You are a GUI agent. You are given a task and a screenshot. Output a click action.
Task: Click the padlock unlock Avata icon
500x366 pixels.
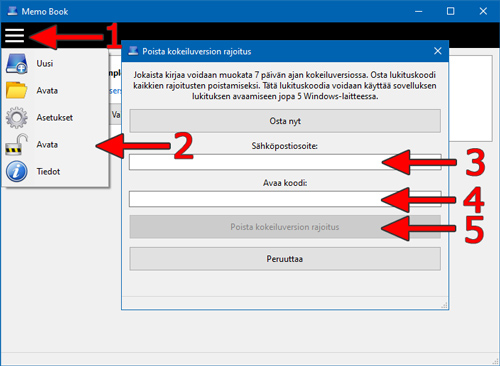[x=17, y=144]
